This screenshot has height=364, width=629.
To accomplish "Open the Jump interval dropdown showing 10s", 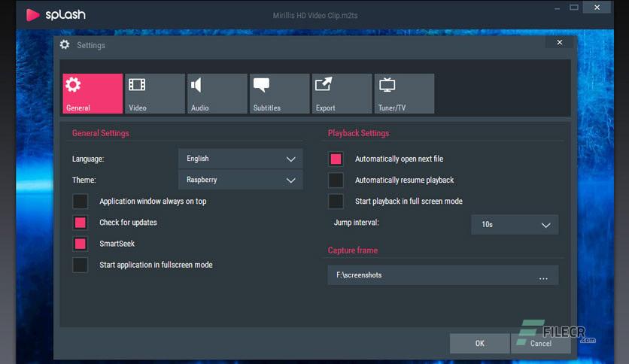I will click(515, 225).
